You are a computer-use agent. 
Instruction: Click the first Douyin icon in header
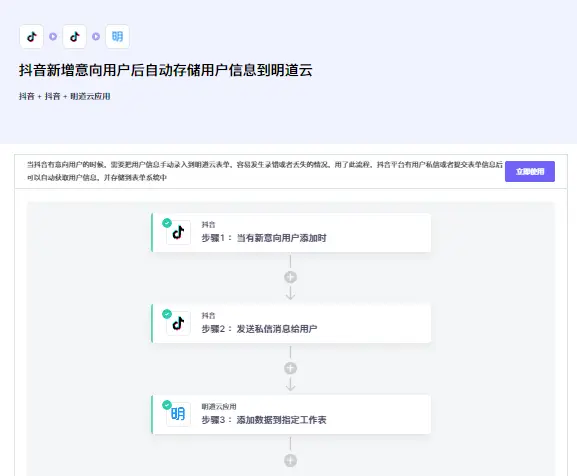point(32,36)
